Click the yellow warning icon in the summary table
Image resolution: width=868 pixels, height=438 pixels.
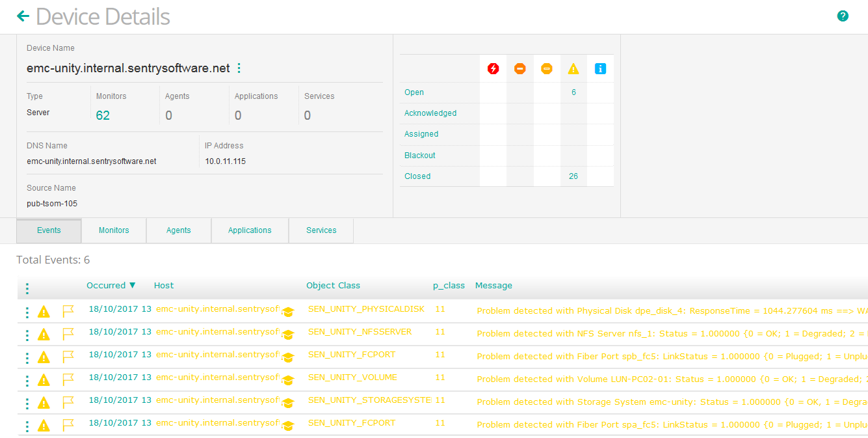(573, 68)
